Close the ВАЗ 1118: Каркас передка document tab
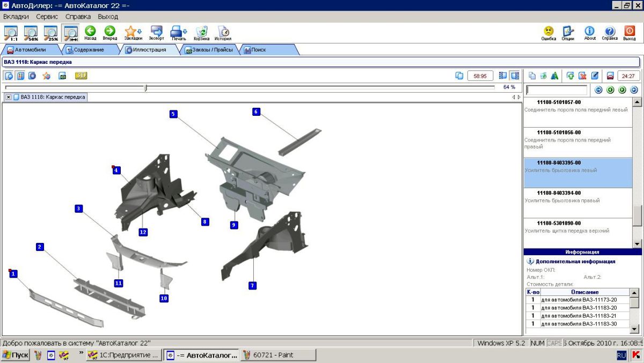 pos(9,97)
